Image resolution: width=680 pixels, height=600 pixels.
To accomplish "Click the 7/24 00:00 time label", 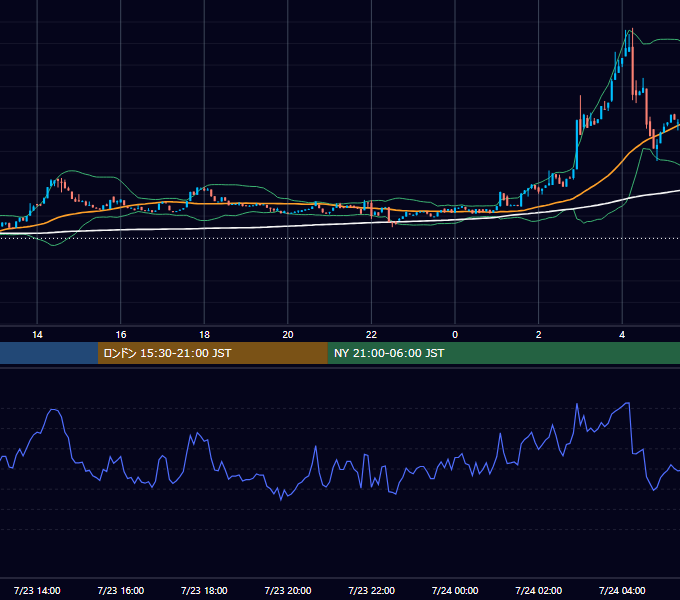I will (455, 590).
